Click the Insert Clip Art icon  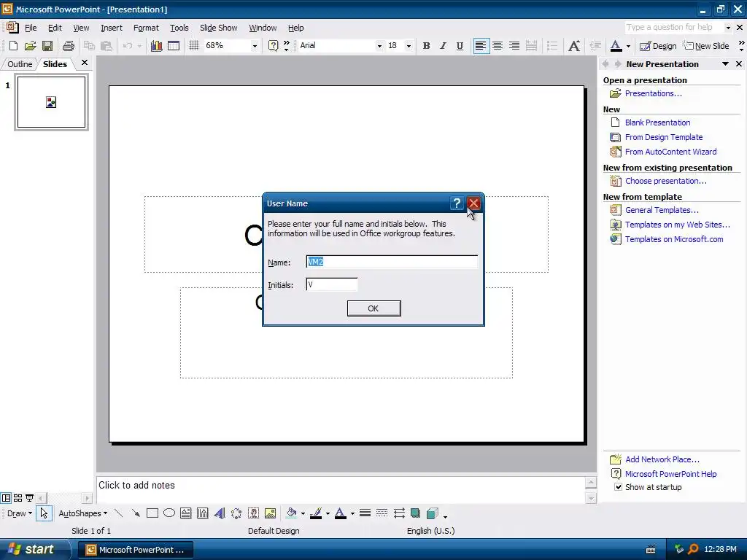point(253,513)
